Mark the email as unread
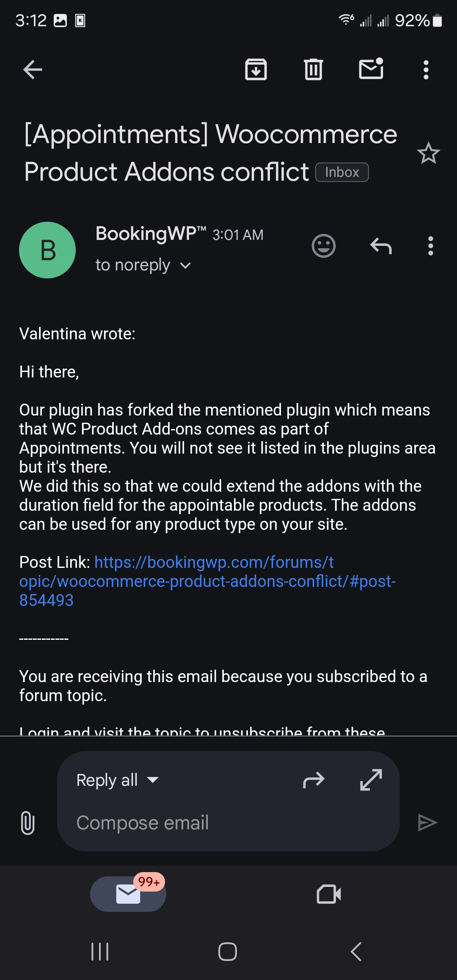Viewport: 457px width, 980px height. click(371, 69)
